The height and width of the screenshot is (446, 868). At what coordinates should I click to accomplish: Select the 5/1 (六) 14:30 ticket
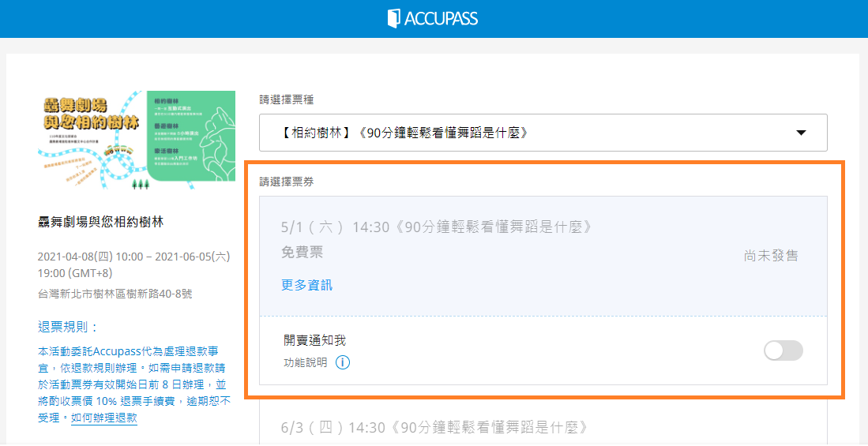click(437, 228)
